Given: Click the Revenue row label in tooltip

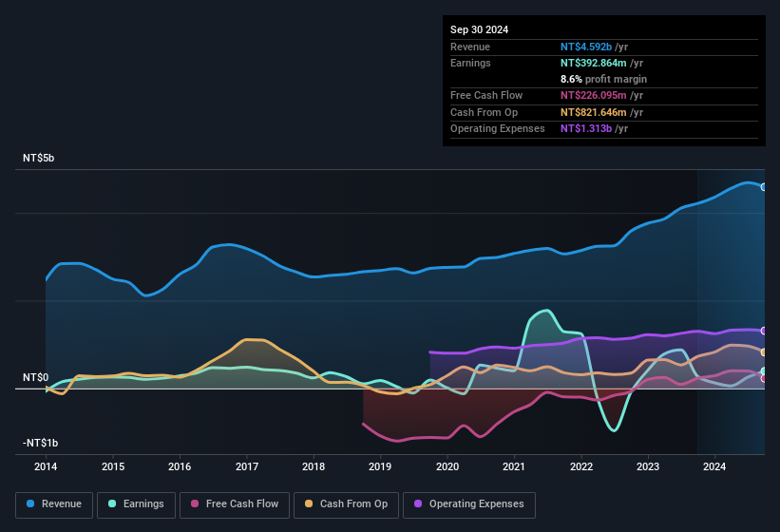Looking at the screenshot, I should pos(470,47).
